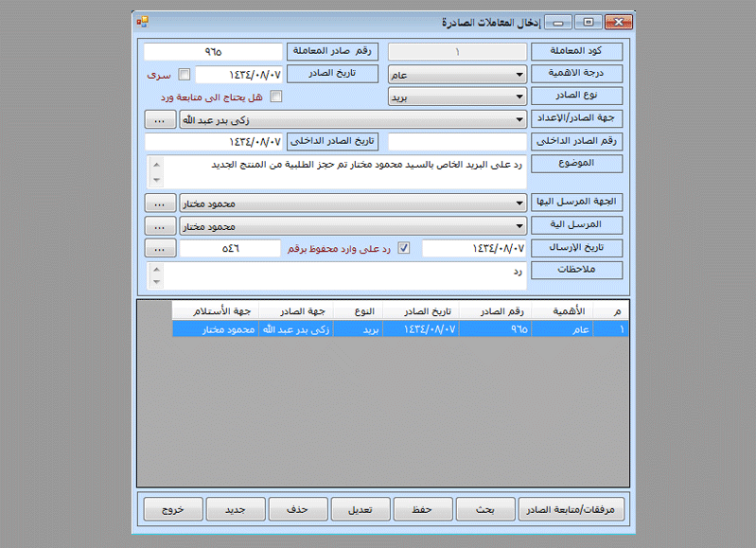Select the محمود مختار cell in the grid row
756x548 pixels.
click(x=216, y=329)
